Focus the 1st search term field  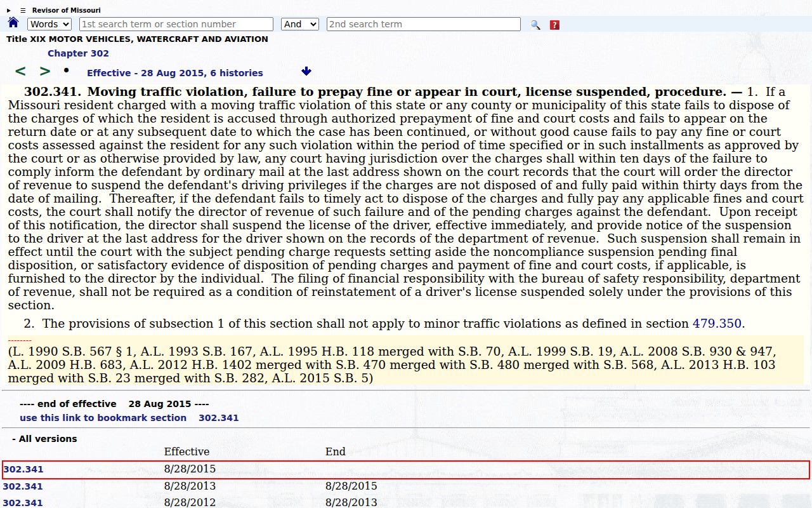click(176, 24)
